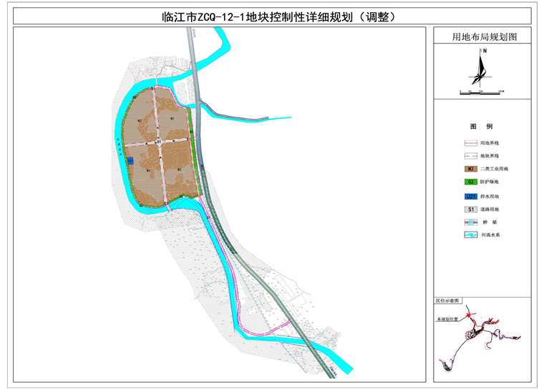
Task: Click the scale bar under compass
Action: click(x=482, y=92)
